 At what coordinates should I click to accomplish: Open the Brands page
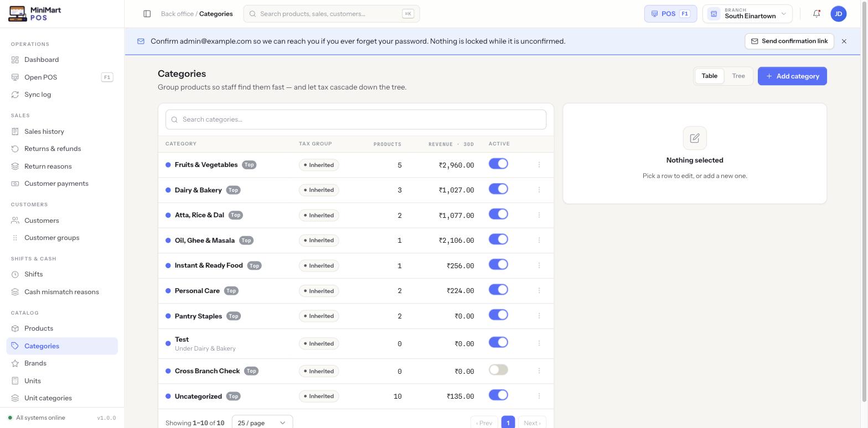pyautogui.click(x=62, y=363)
